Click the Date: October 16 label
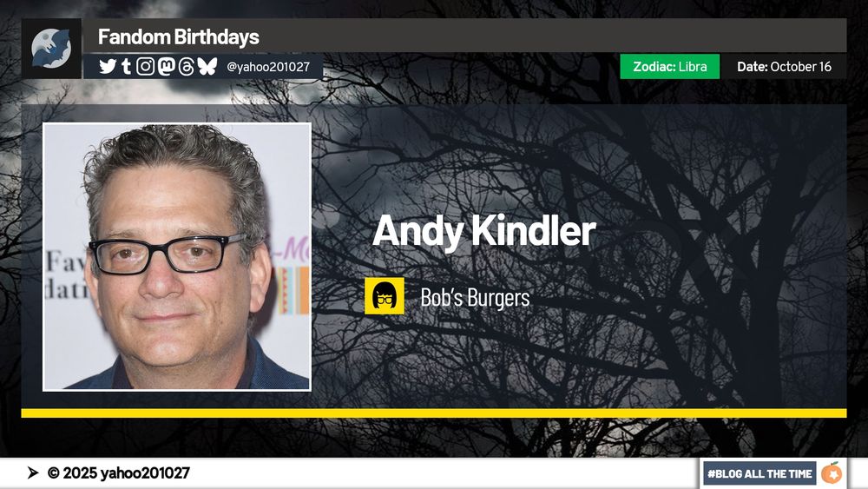This screenshot has height=489, width=868. point(784,67)
